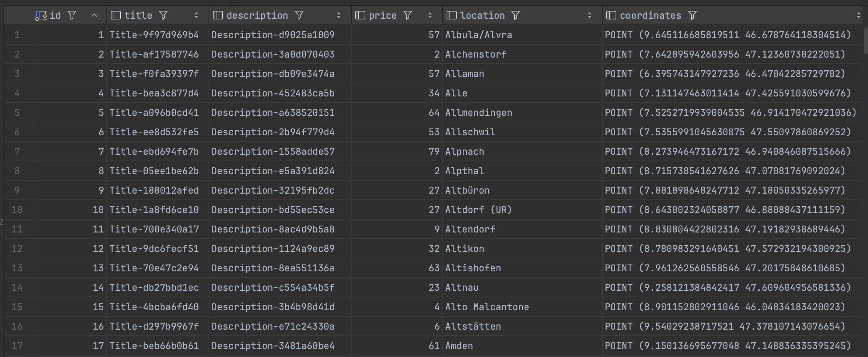Click sort arrows on location column

[x=589, y=15]
